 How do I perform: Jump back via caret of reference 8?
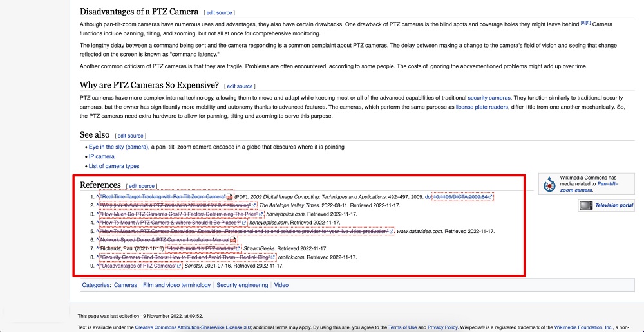point(98,257)
